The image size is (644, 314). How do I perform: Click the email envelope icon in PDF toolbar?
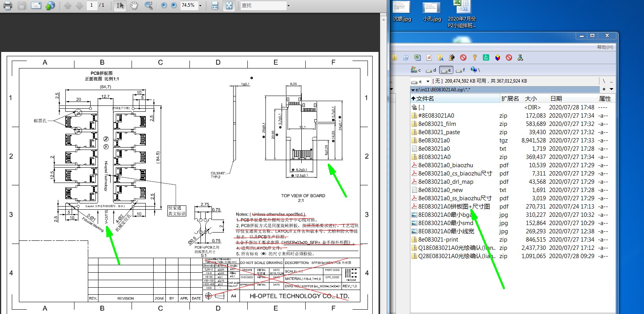pos(36,6)
